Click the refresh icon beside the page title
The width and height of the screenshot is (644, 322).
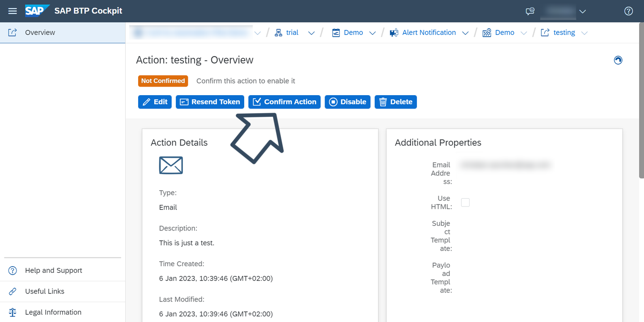(618, 60)
